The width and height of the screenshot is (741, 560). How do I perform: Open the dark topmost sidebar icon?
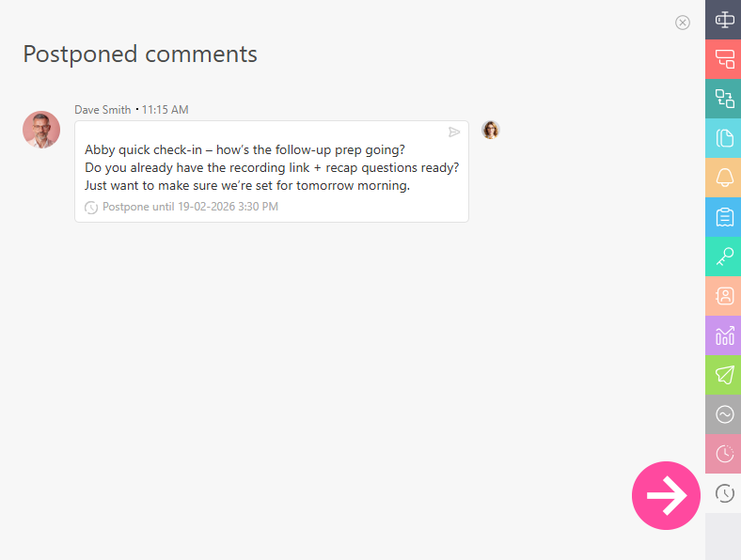click(724, 20)
